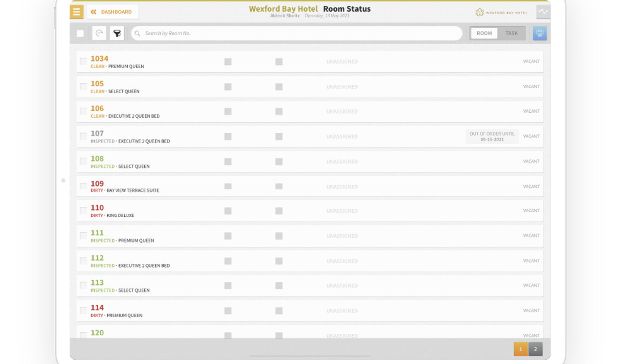Click first gray square icon in room 107 row
Screen dimensions: 622x364
[228, 136]
